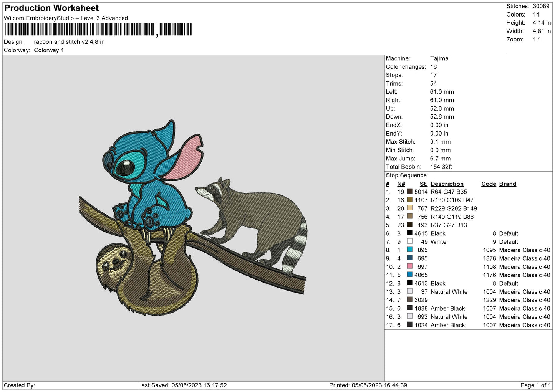
Task: Click Amber Black swatch of stop 17
Action: tap(409, 324)
